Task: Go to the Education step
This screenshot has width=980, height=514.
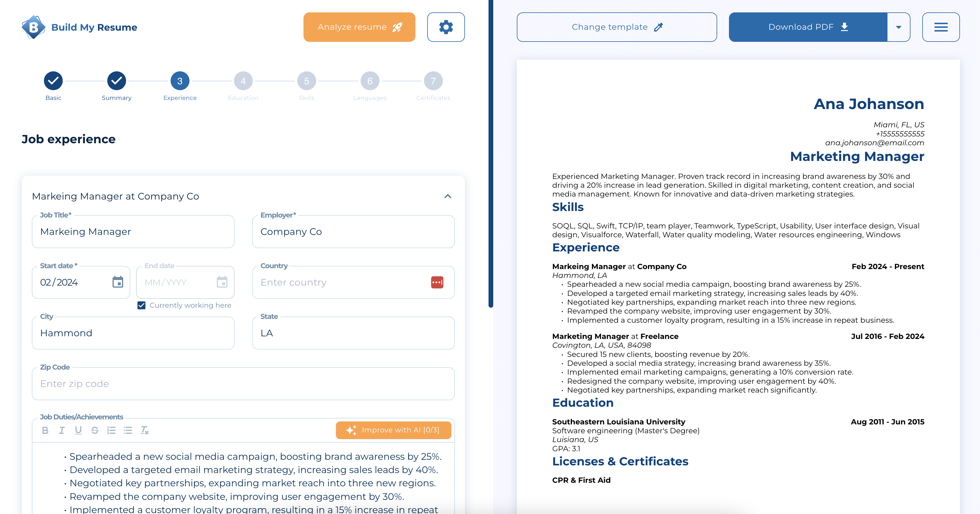Action: pyautogui.click(x=243, y=81)
